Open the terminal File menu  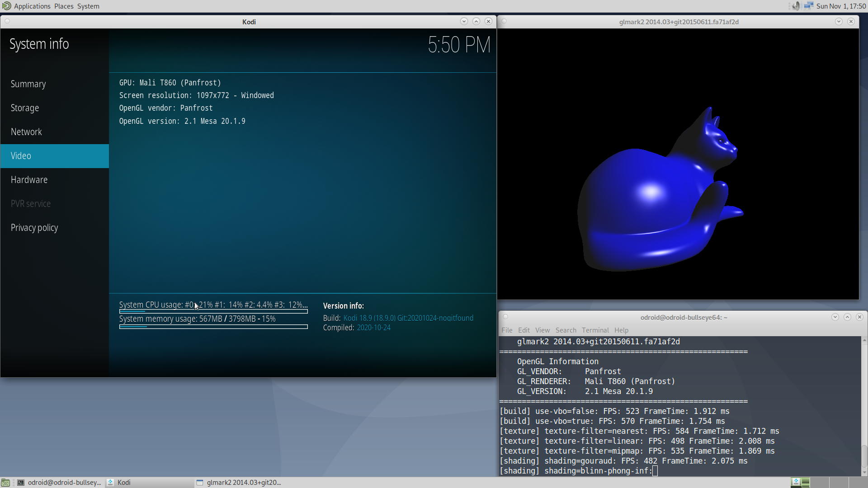[x=507, y=330]
